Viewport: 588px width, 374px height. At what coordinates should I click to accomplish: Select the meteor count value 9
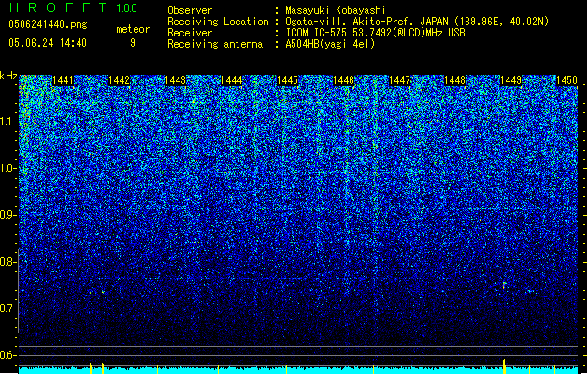(x=133, y=43)
